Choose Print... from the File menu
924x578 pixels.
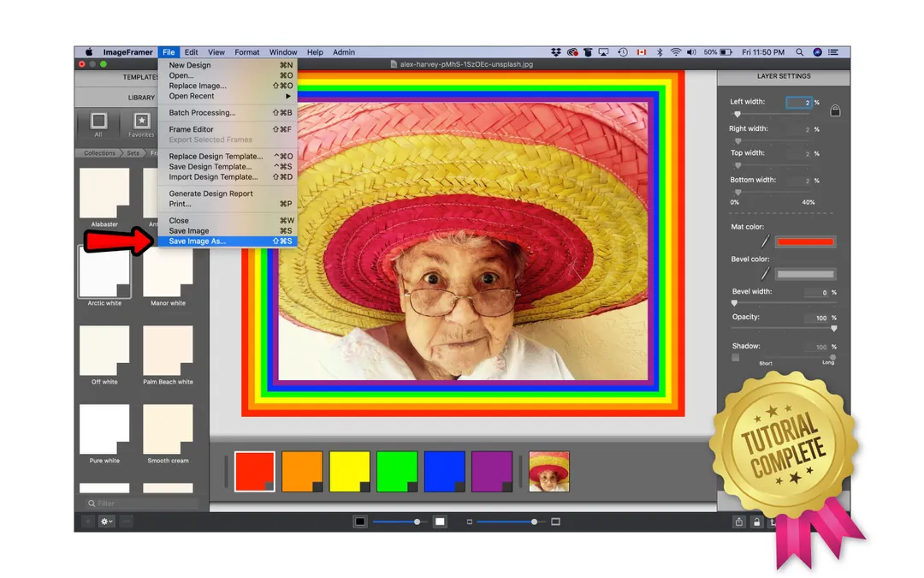click(x=228, y=204)
